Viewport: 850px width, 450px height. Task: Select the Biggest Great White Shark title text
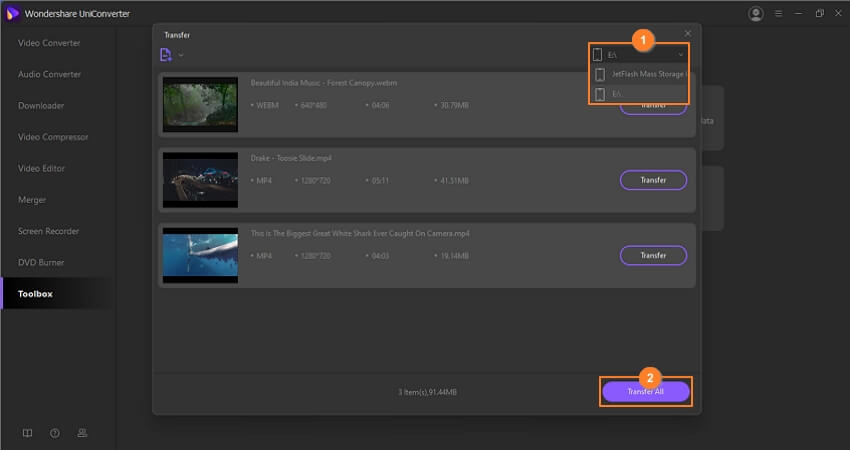pyautogui.click(x=360, y=234)
